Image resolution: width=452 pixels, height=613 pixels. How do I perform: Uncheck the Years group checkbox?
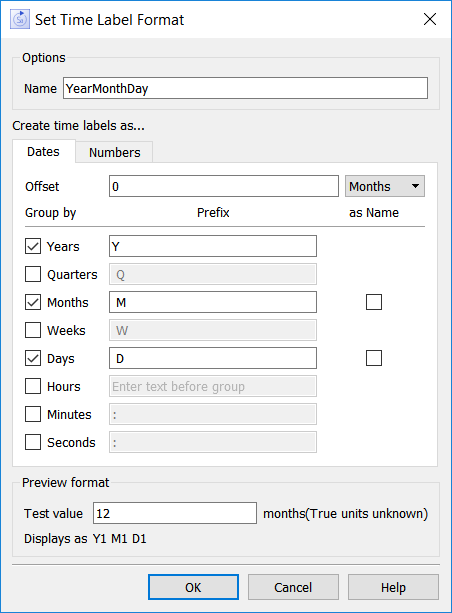(x=33, y=246)
